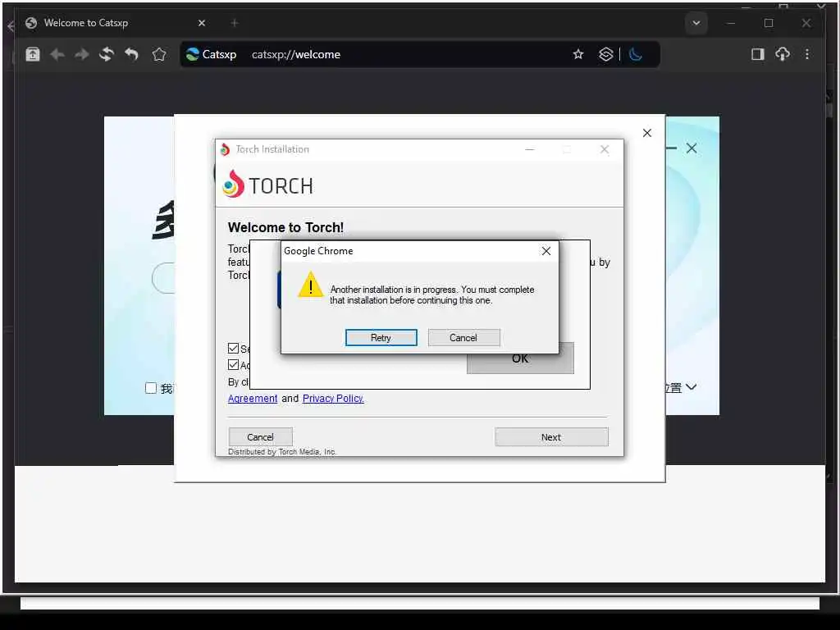This screenshot has width=840, height=630.
Task: Open the Privacy Policy link
Action: [333, 399]
